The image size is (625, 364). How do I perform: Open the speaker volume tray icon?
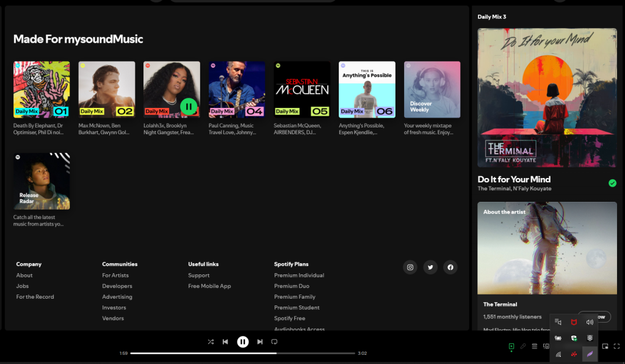tap(590, 322)
